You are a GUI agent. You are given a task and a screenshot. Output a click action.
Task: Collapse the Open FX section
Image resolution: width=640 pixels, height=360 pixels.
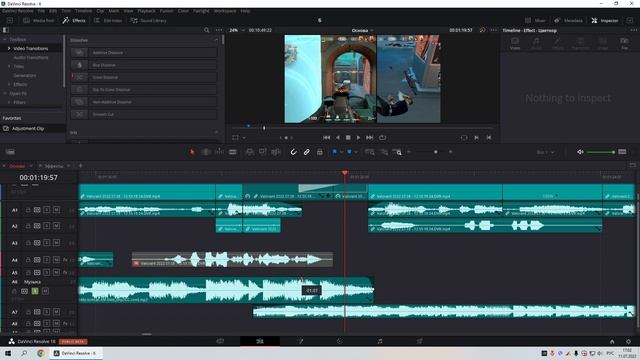click(5, 93)
